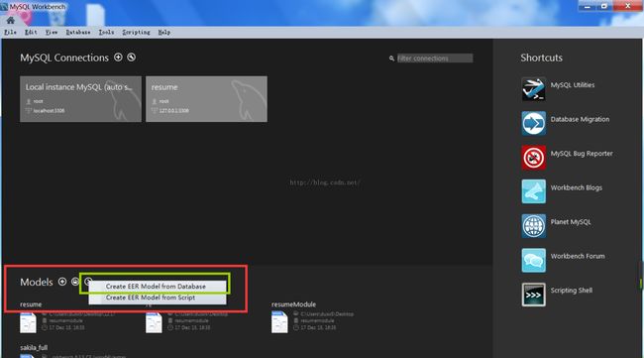Click the Database Migration shortcut icon

533,123
